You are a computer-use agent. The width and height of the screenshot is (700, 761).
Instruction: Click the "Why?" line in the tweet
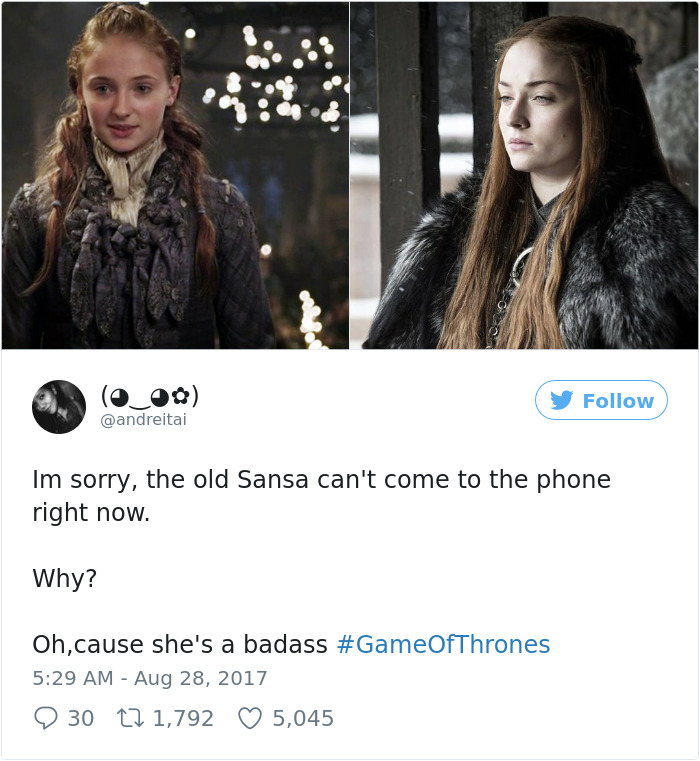[x=65, y=578]
